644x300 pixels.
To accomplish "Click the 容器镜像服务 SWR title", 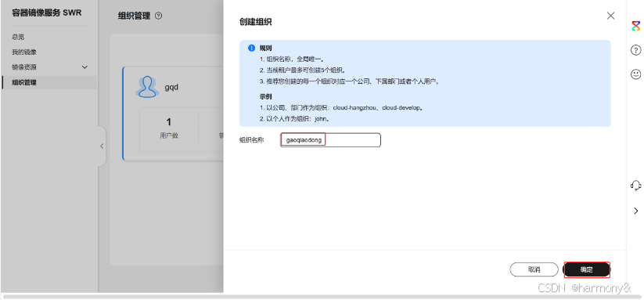I will pyautogui.click(x=47, y=13).
